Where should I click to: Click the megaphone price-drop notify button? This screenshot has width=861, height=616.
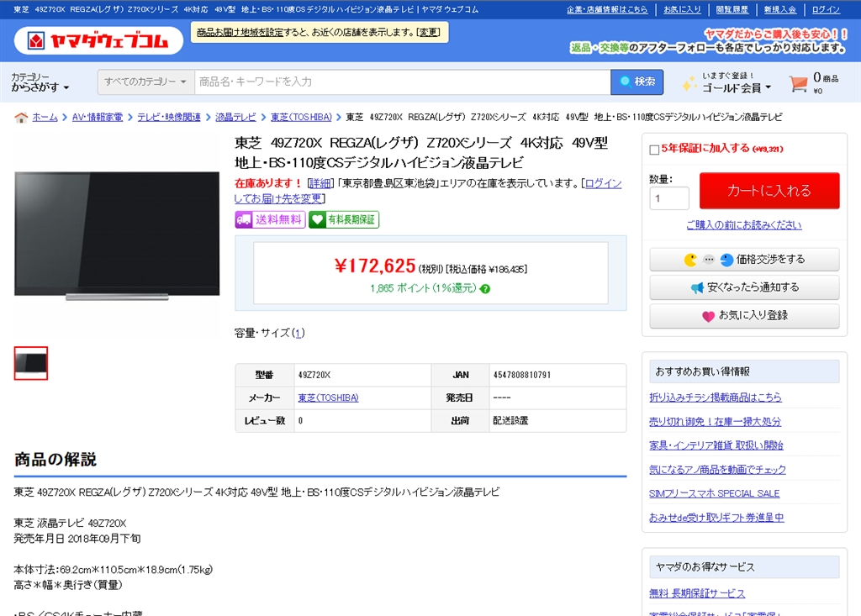(744, 287)
